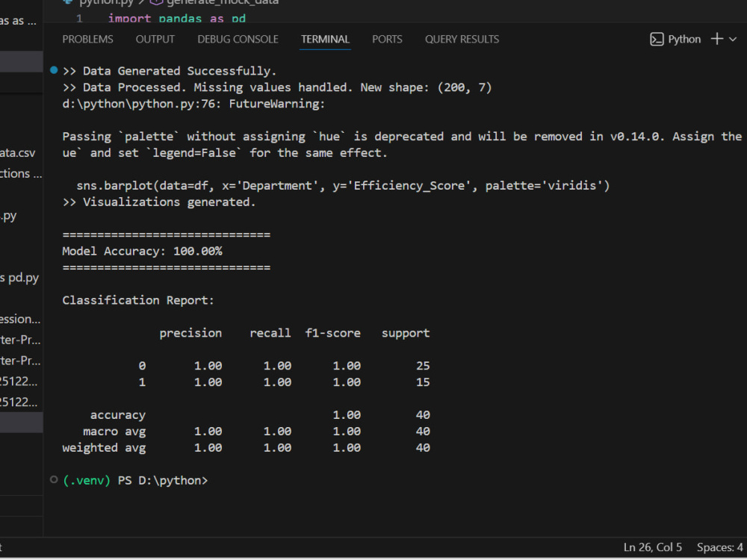The width and height of the screenshot is (747, 560).
Task: Click the python.py:76 FutureWarning link
Action: coord(193,104)
